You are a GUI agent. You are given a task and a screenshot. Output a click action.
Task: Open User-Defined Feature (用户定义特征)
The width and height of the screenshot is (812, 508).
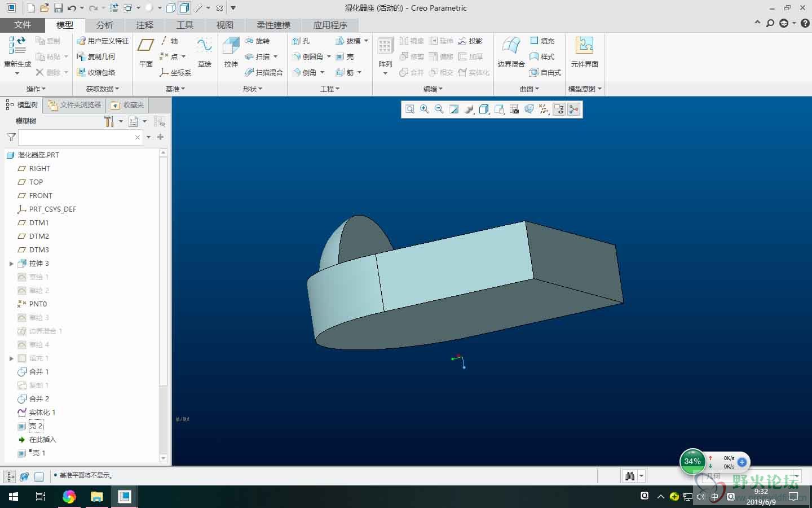pyautogui.click(x=103, y=41)
